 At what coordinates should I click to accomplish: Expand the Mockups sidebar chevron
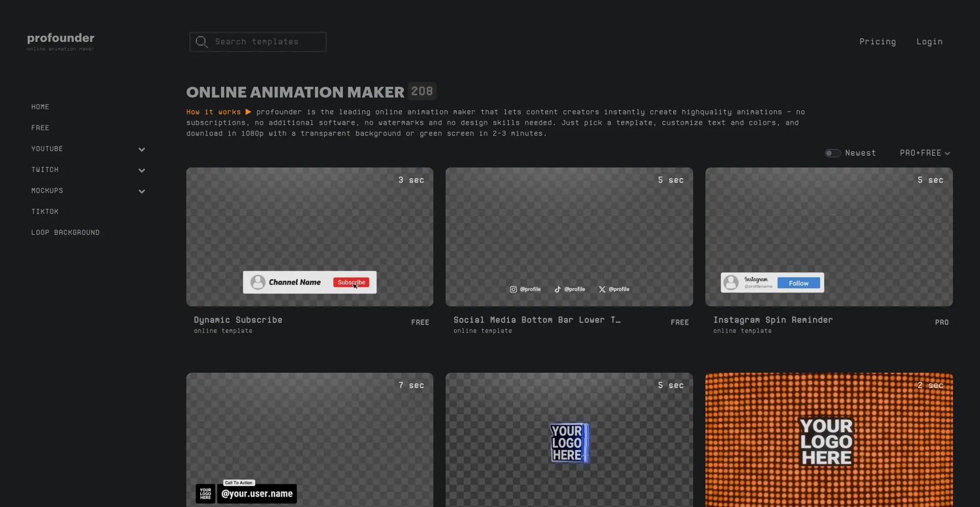(x=142, y=191)
